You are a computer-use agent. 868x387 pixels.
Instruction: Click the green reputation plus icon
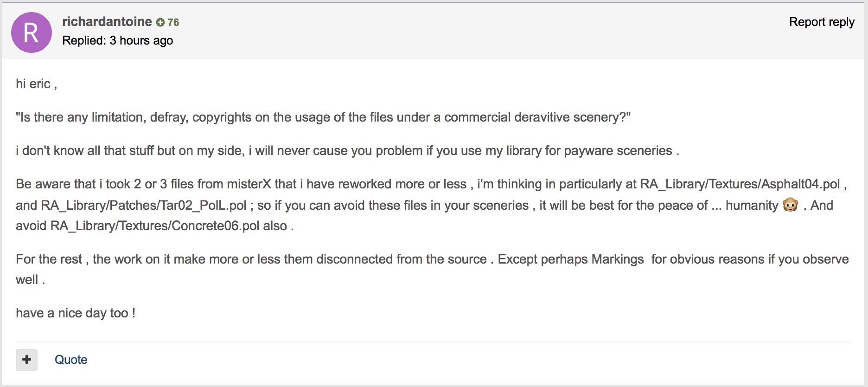point(160,22)
